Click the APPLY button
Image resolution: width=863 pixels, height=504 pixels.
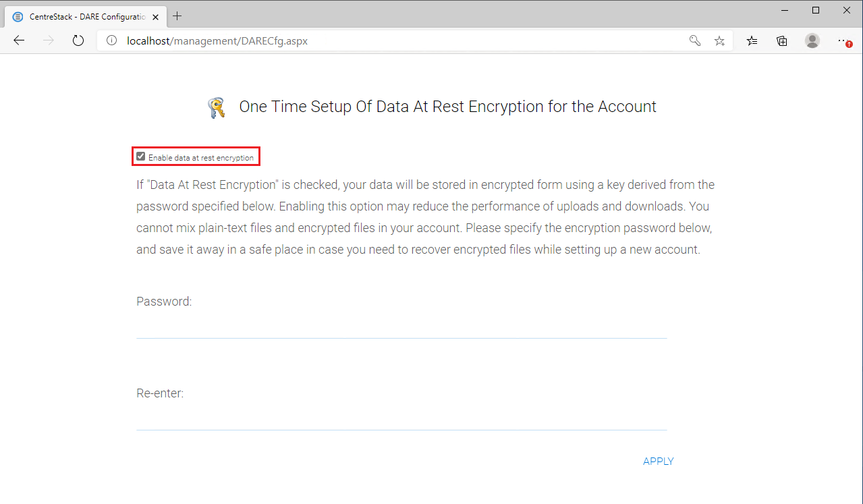659,461
